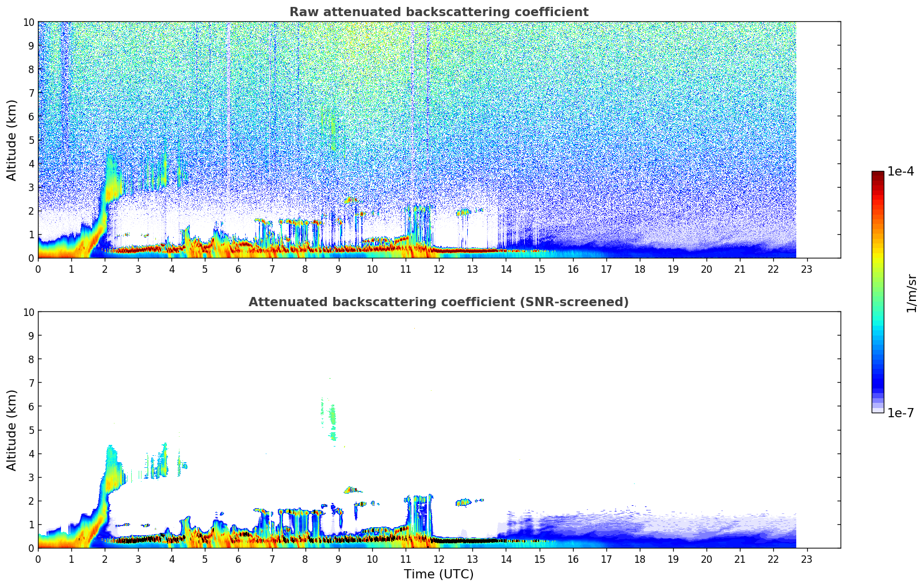This screenshot has width=924, height=587.
Task: Click the jet colorbar scale
Action: (x=877, y=292)
